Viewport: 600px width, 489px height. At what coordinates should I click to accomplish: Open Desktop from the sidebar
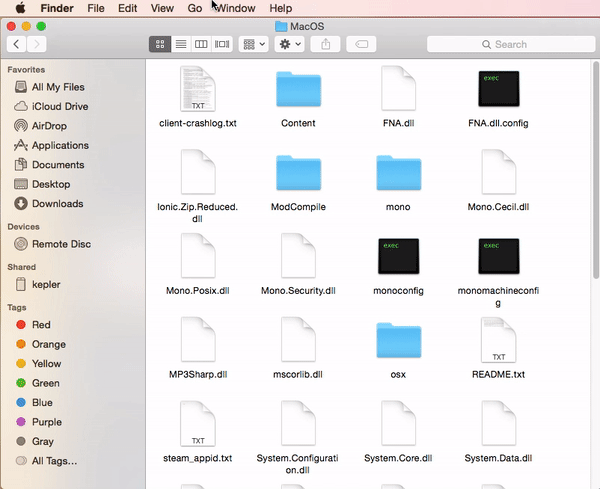pos(42,184)
